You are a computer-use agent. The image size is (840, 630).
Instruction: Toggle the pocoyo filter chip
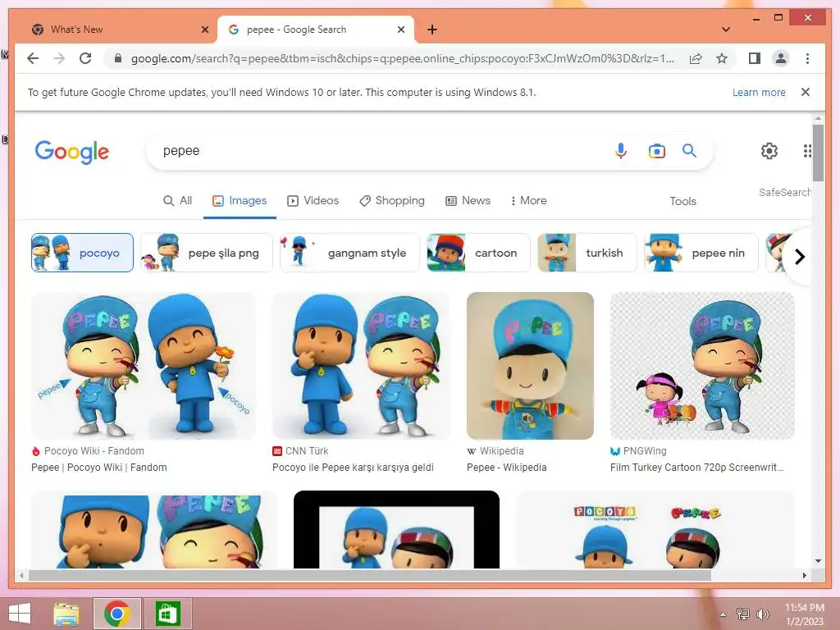tap(82, 253)
